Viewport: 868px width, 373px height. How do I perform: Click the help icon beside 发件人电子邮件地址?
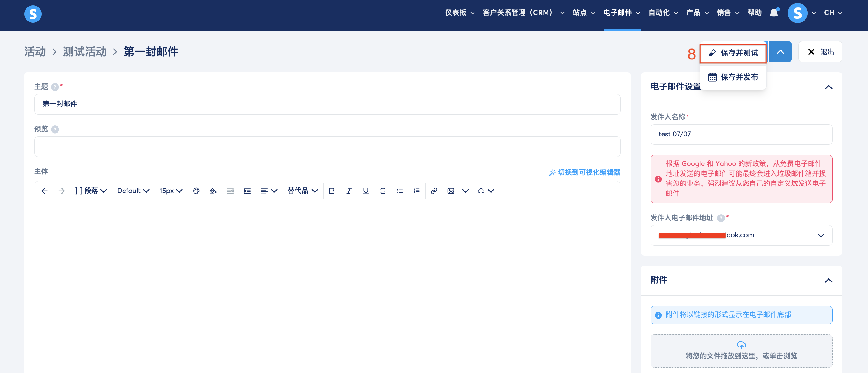click(721, 218)
